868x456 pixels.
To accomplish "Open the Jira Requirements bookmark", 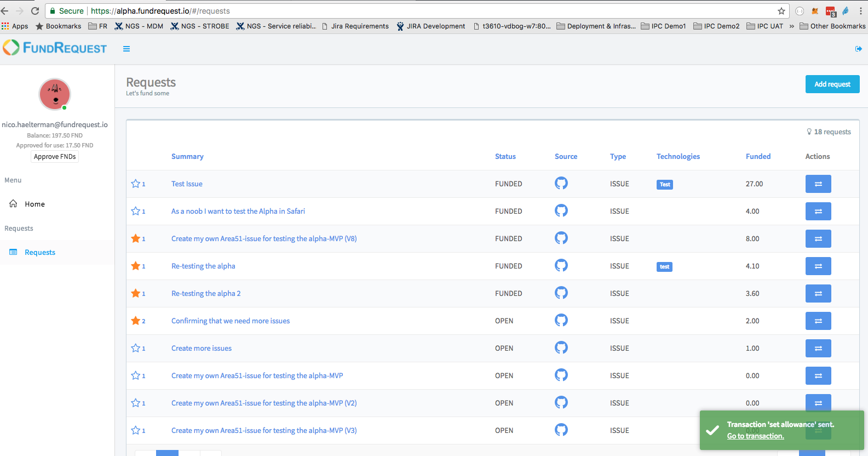I will tap(355, 26).
